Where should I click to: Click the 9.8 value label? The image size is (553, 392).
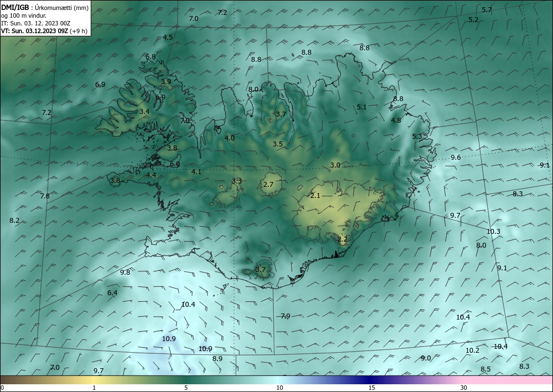click(x=125, y=272)
